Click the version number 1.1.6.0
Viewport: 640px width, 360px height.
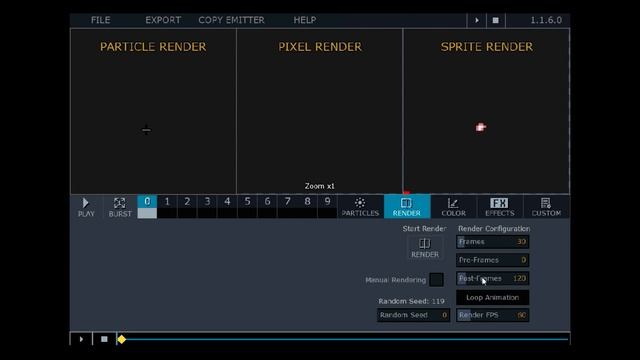546,20
